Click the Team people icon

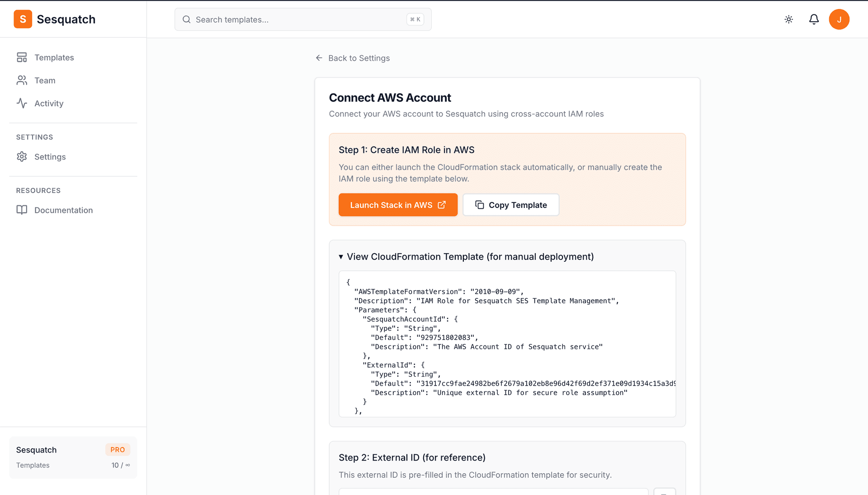(x=22, y=80)
